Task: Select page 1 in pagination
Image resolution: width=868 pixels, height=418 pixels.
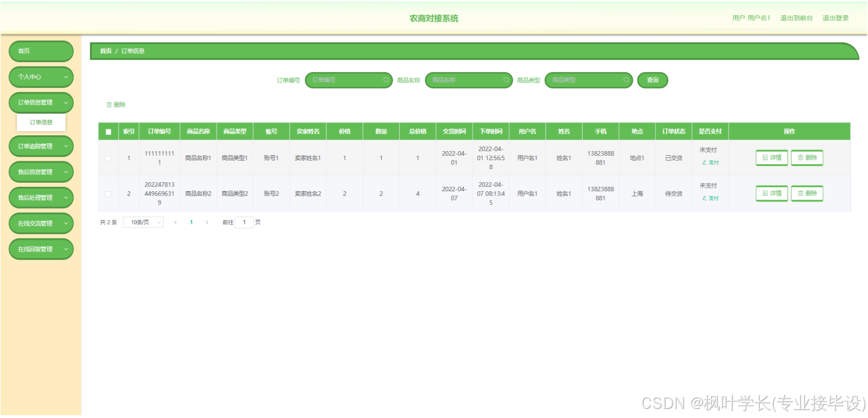Action: (x=191, y=222)
